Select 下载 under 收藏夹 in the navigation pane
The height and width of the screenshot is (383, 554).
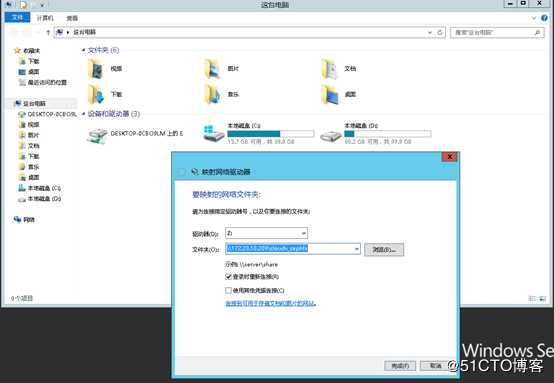[29, 61]
